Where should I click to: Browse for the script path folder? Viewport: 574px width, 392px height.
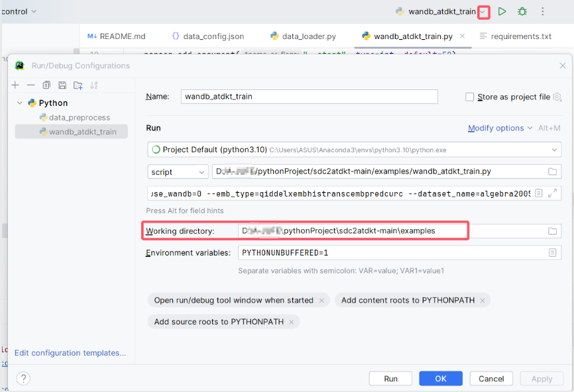pyautogui.click(x=552, y=171)
